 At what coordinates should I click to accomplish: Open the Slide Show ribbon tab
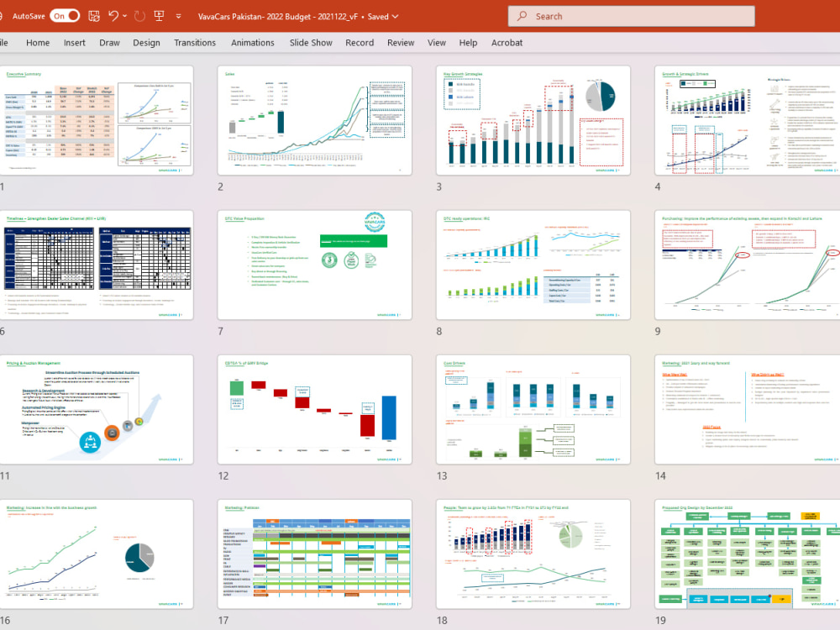pyautogui.click(x=311, y=43)
